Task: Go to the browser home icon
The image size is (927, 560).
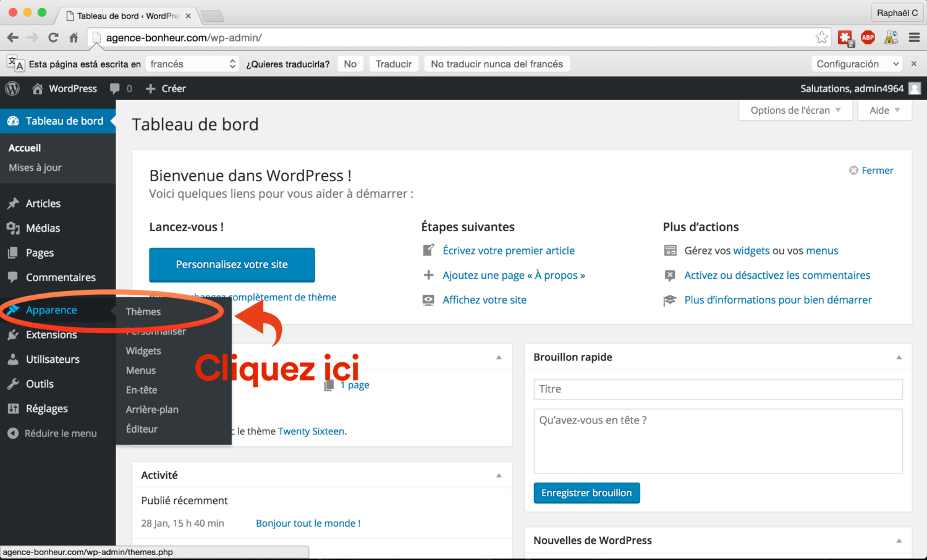Action: pyautogui.click(x=74, y=38)
